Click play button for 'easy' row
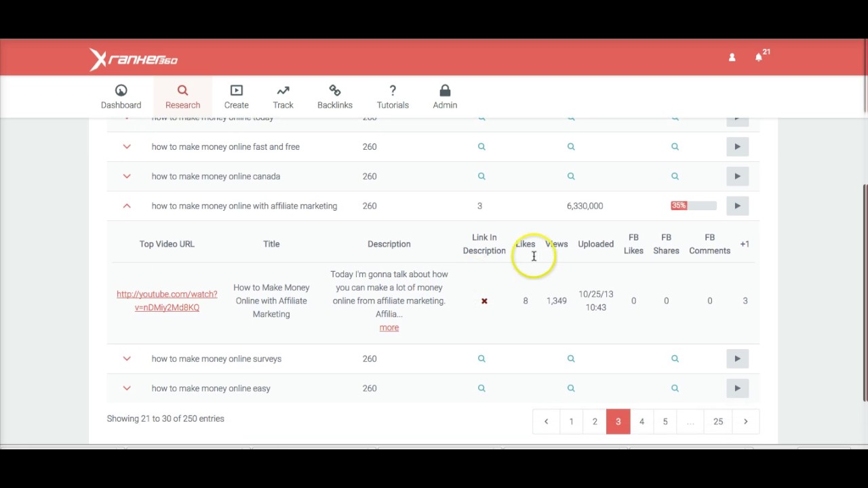Image resolution: width=868 pixels, height=488 pixels. [737, 388]
